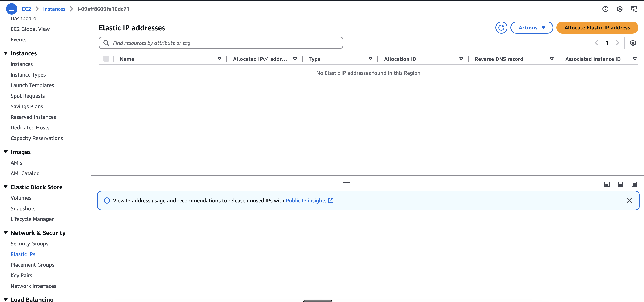Refresh the Elastic IP addresses list
The image size is (644, 302).
coord(501,28)
